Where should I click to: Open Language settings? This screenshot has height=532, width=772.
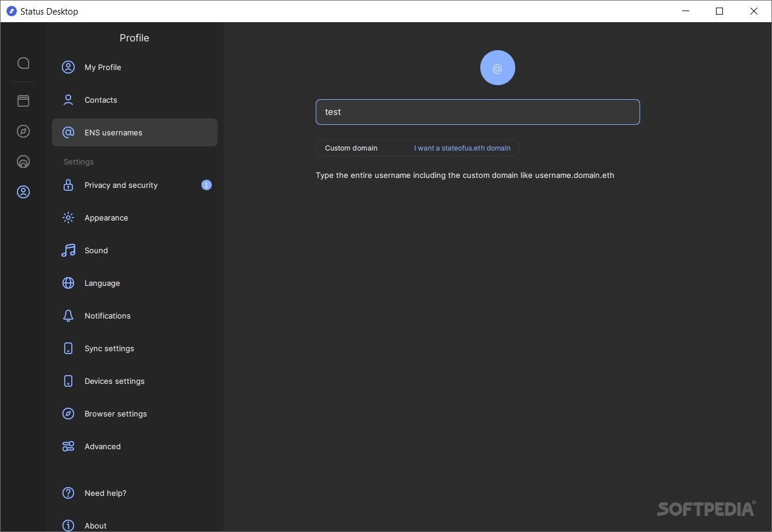point(135,283)
